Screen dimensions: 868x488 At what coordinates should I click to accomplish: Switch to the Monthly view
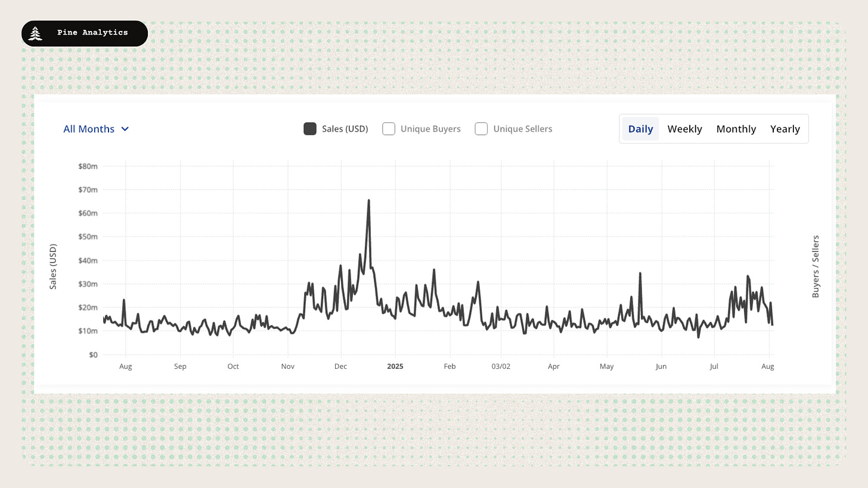point(736,129)
